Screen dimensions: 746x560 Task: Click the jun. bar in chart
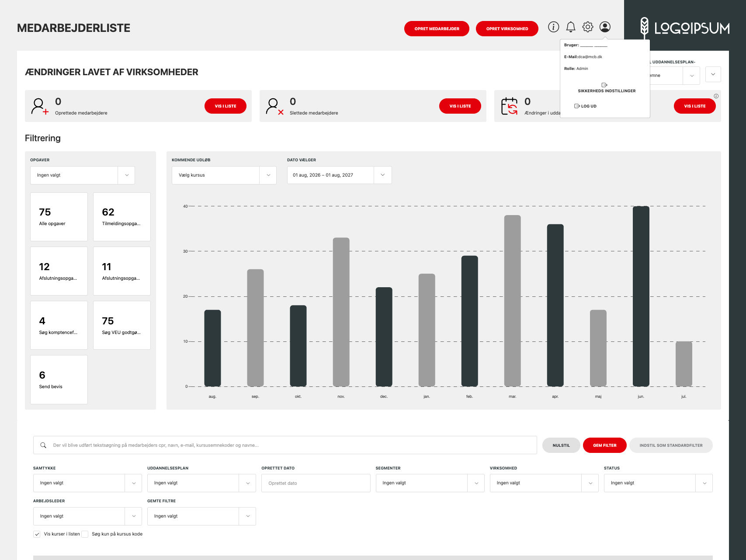click(641, 296)
